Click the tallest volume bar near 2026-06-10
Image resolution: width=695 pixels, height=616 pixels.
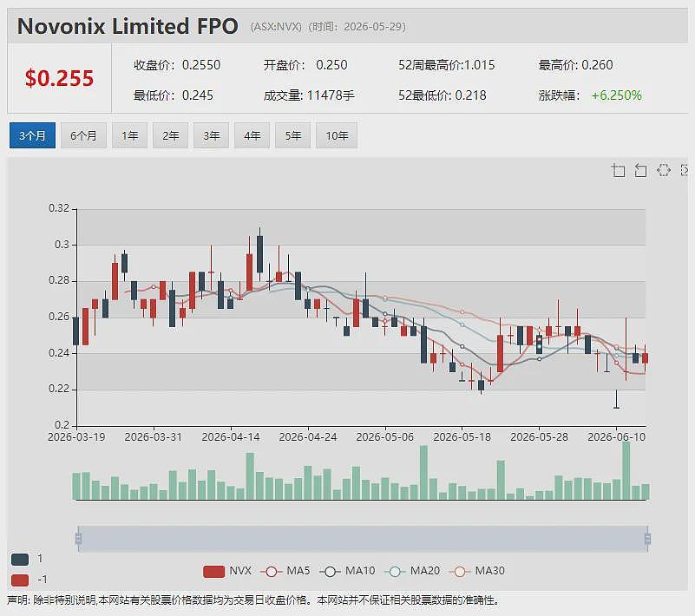[x=626, y=470]
